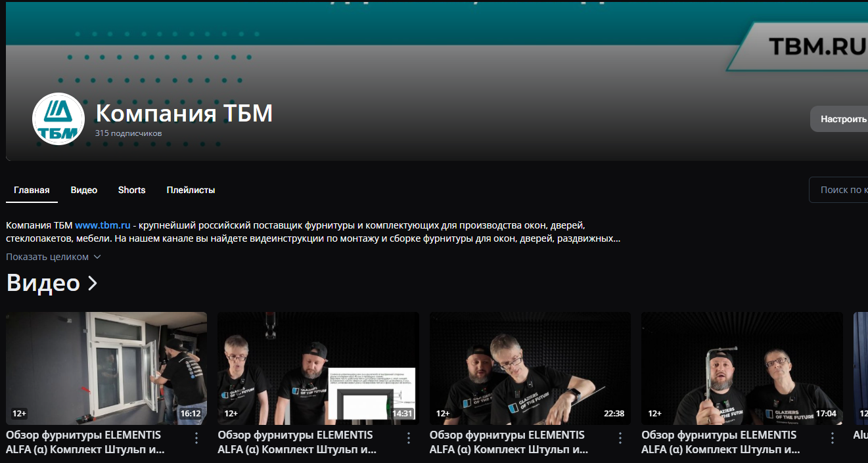Image resolution: width=868 pixels, height=463 pixels.
Task: Play the window installation video thumbnail (16:12)
Action: tap(106, 368)
